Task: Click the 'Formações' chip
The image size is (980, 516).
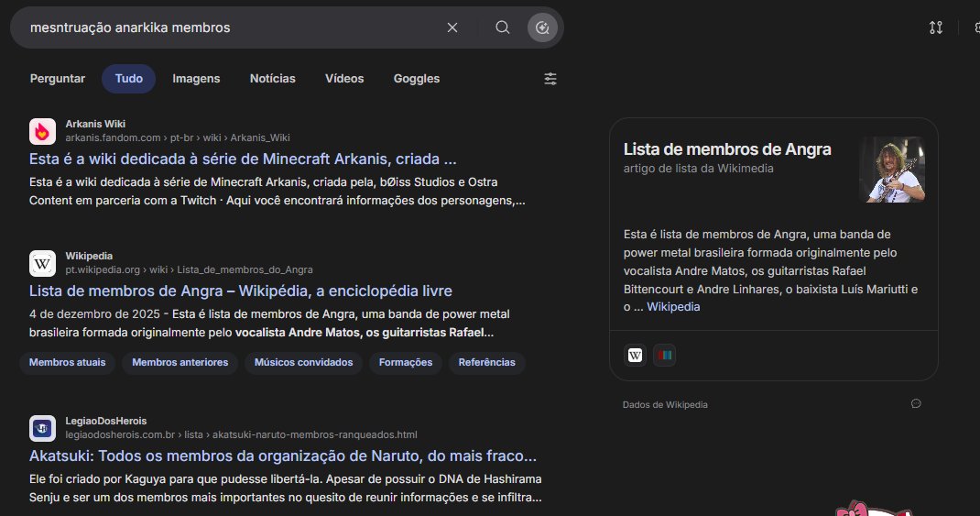Action: pos(406,363)
